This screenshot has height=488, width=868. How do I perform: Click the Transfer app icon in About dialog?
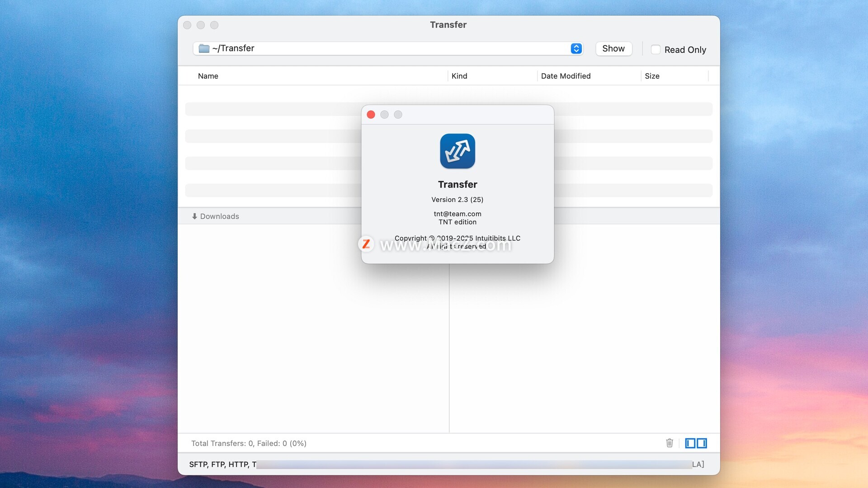pos(457,151)
